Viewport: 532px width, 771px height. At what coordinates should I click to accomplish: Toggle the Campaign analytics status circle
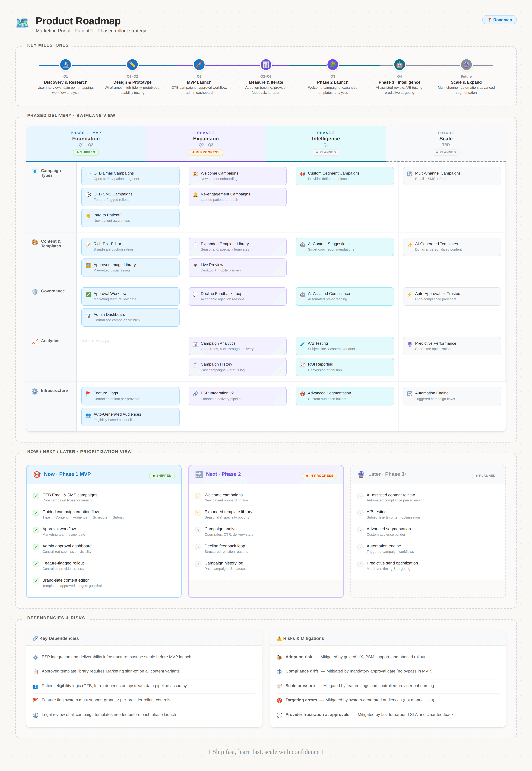coord(198,530)
